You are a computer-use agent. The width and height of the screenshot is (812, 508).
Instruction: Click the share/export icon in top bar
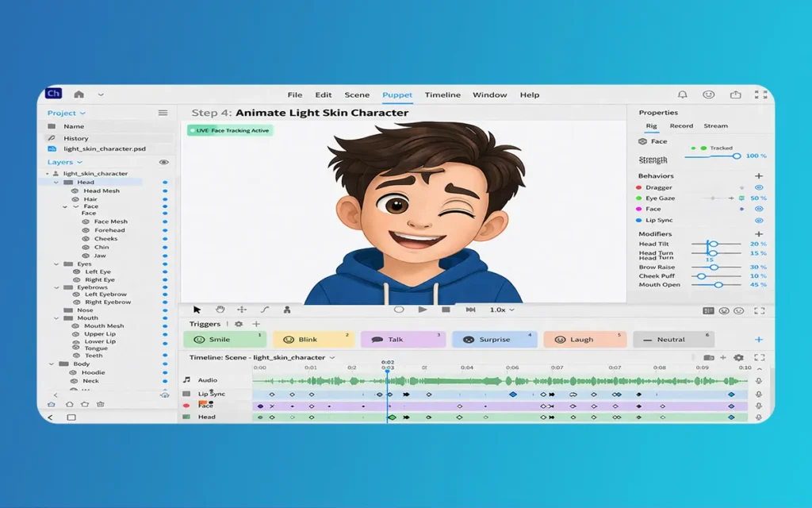(735, 94)
